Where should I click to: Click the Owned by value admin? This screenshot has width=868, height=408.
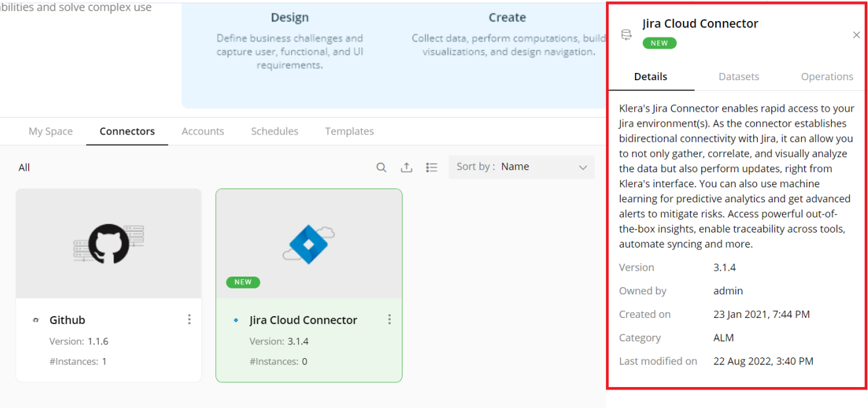[728, 290]
